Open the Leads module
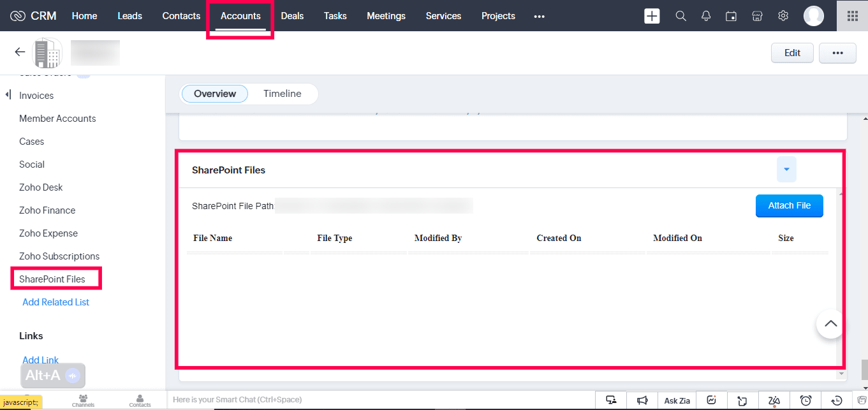 [130, 16]
